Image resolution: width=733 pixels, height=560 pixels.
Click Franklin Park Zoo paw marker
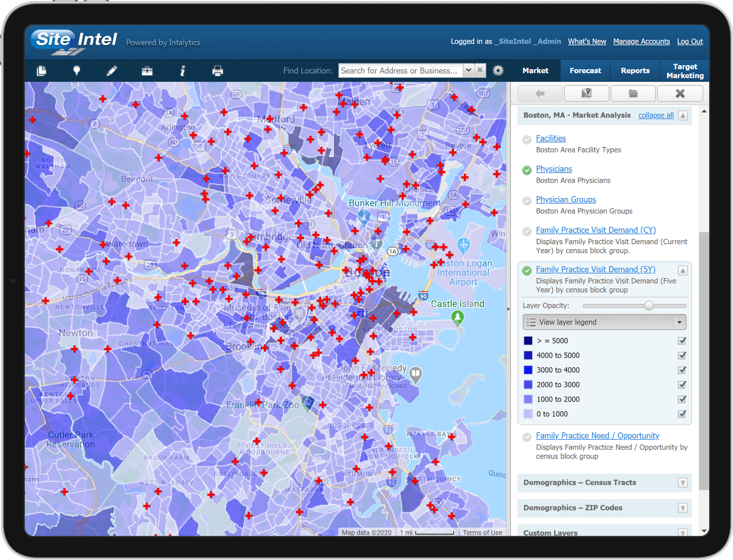coord(308,403)
